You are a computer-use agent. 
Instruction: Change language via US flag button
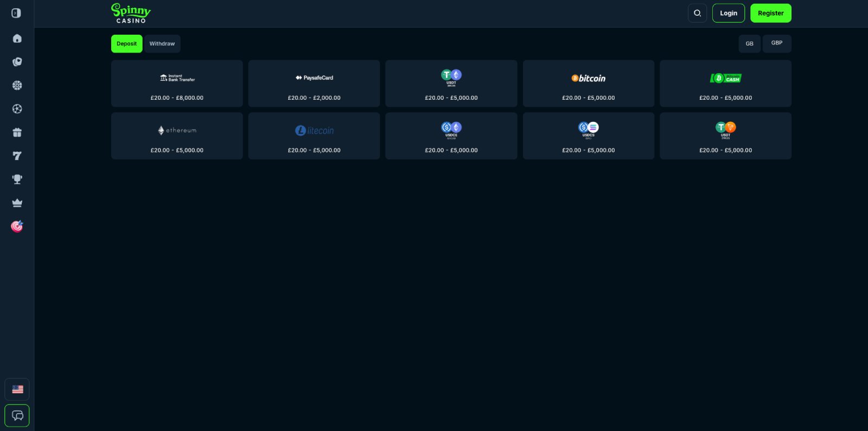pyautogui.click(x=17, y=389)
